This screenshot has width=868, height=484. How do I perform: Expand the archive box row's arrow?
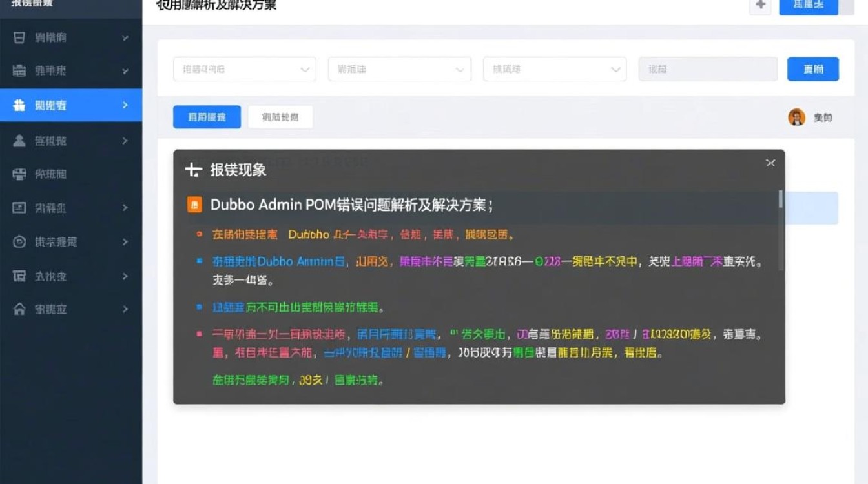[x=125, y=276]
